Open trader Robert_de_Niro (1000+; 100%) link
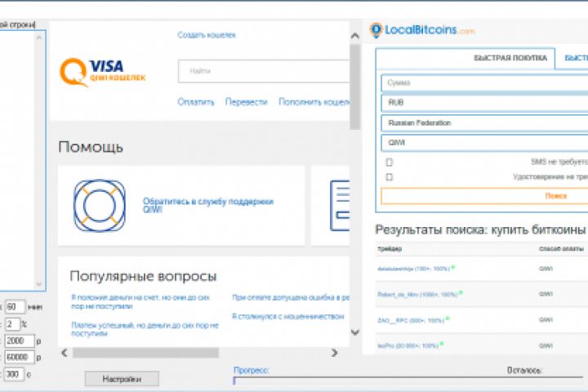 click(418, 295)
